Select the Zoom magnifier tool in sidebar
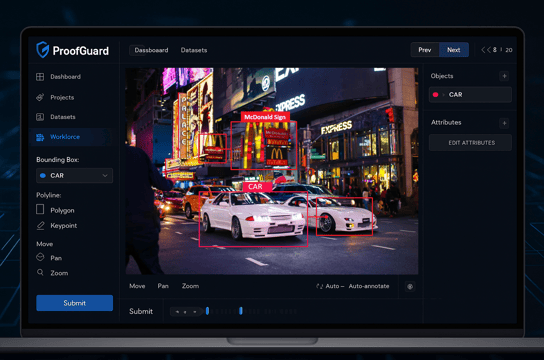 point(40,273)
